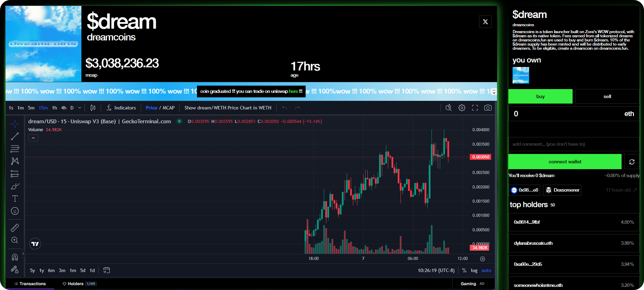Open the Dexscreener link
Screen dimensions: 644x290
tap(562, 190)
